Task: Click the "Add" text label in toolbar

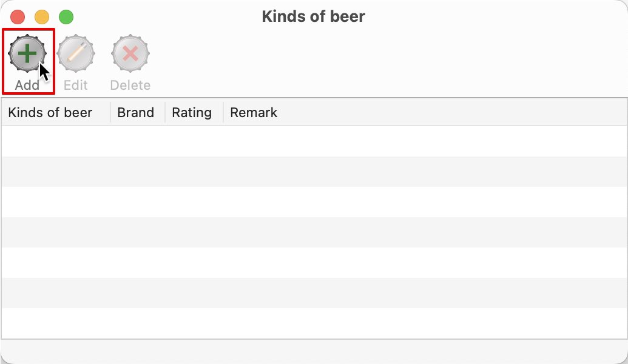Action: point(27,86)
